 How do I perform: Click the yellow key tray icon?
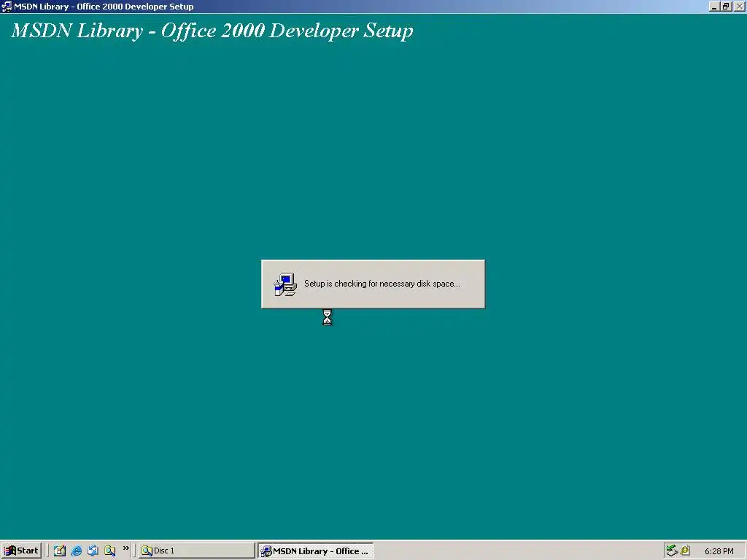pyautogui.click(x=685, y=551)
